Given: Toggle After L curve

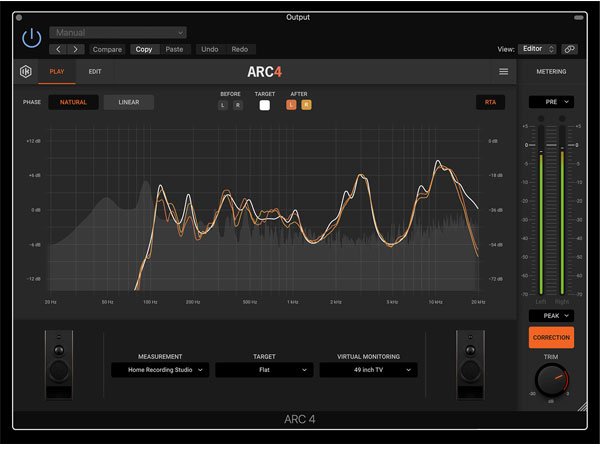Looking at the screenshot, I should click(x=291, y=105).
